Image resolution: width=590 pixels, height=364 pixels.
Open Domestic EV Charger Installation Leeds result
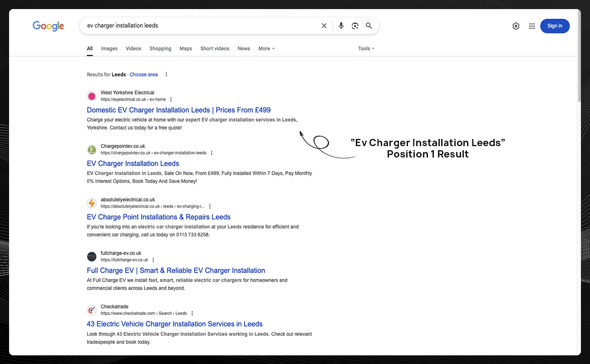[178, 110]
